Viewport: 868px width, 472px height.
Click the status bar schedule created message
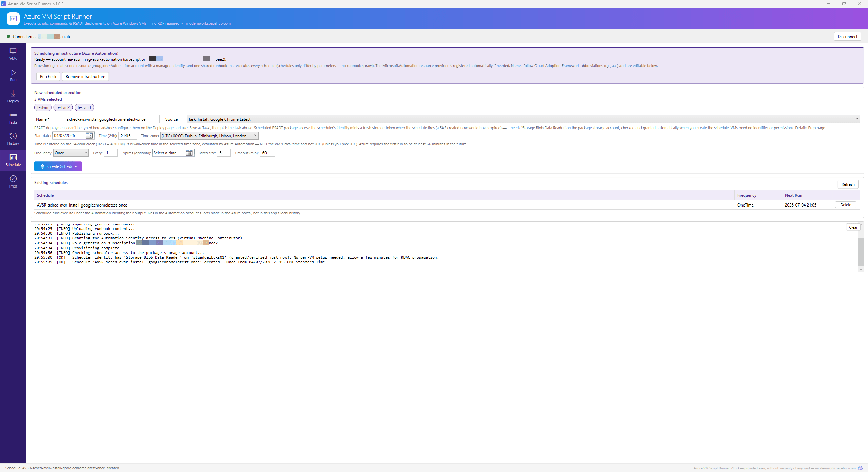(x=63, y=468)
